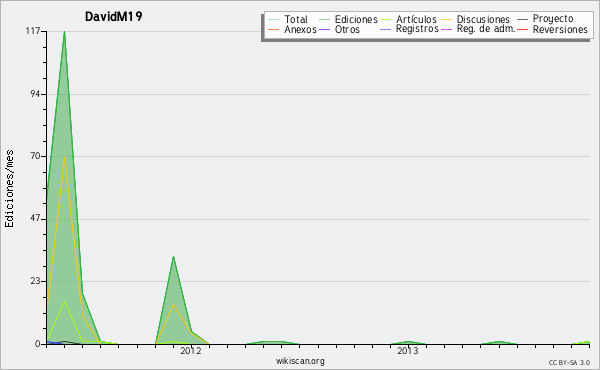Select the Proyecto legend entry
This screenshot has width=600, height=370.
545,19
